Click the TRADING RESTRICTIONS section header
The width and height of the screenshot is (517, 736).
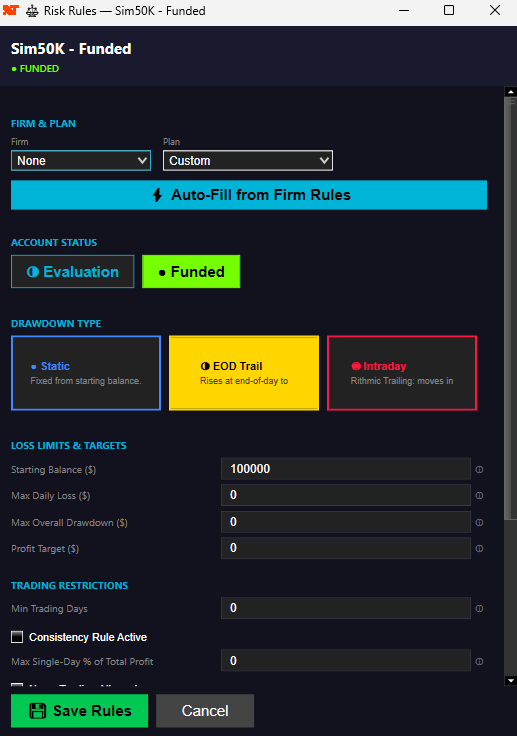click(x=69, y=585)
